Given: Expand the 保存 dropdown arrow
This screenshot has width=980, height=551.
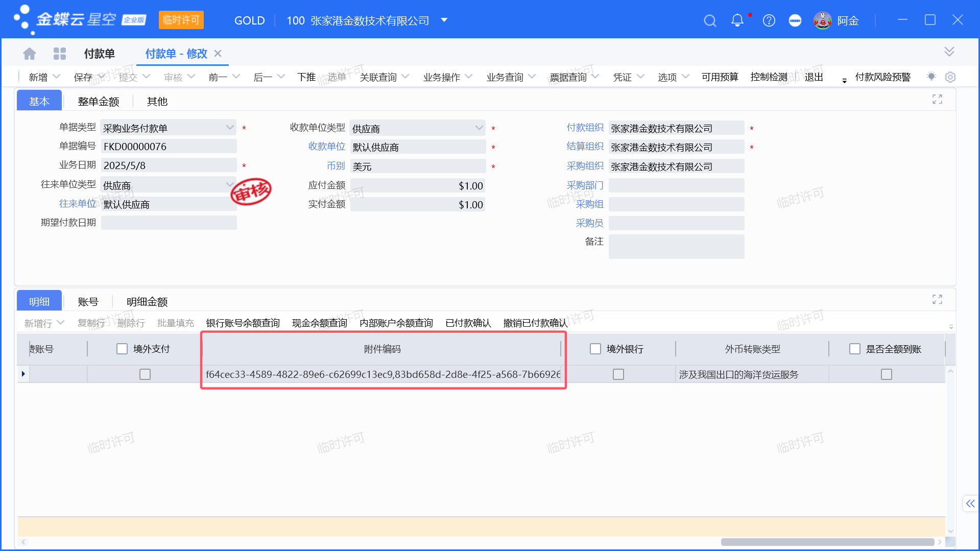Looking at the screenshot, I should pyautogui.click(x=102, y=77).
